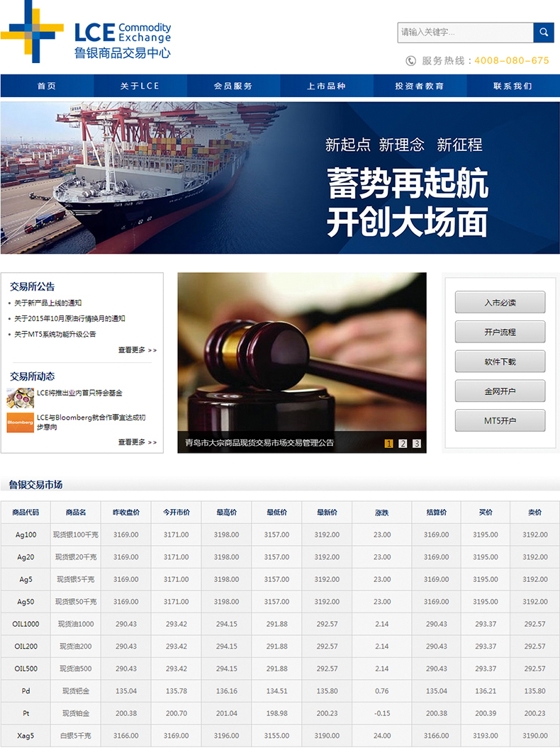Image resolution: width=560 pixels, height=755 pixels.
Task: Click the phone icon beside service hotline
Action: (410, 61)
